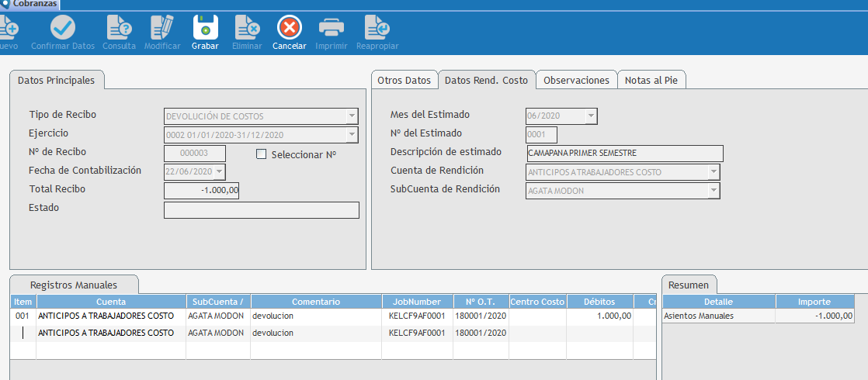Print using the Imprimir icon
Screen dimensions: 868x380
pyautogui.click(x=332, y=28)
